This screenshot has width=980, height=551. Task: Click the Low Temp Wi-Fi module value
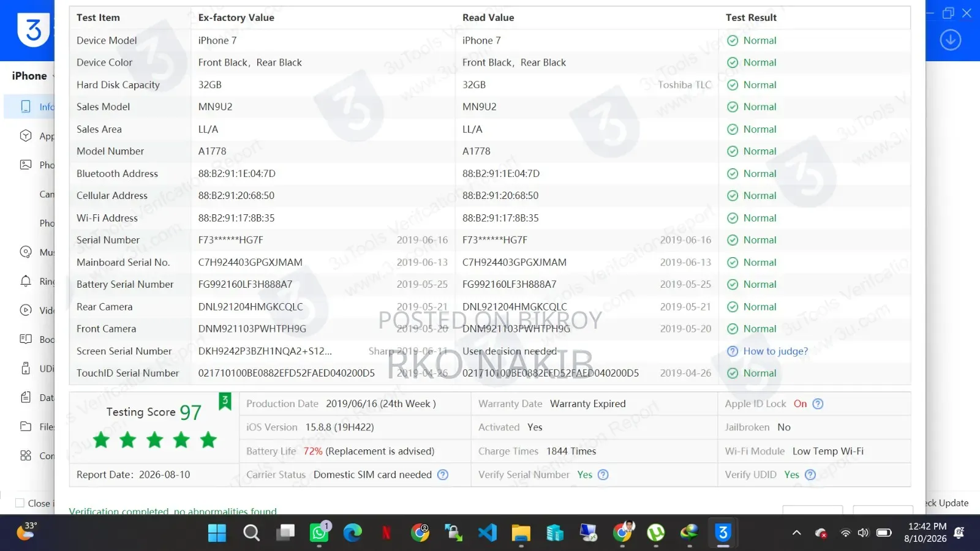point(828,451)
